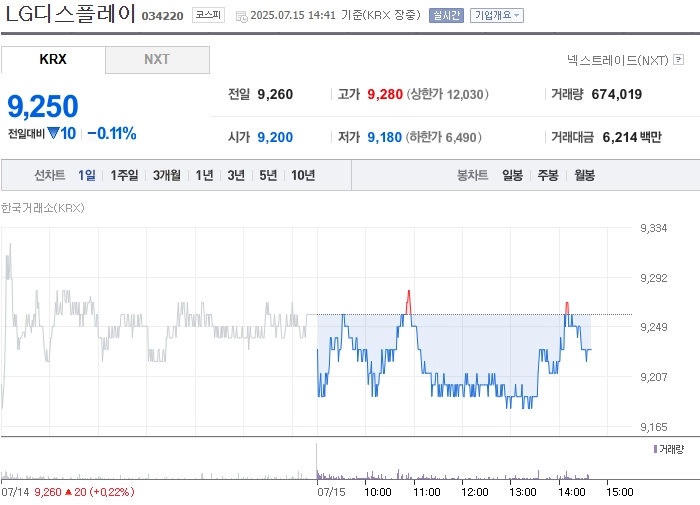This screenshot has width=700, height=505.
Task: Select the 1주일 line chart period
Action: [124, 175]
